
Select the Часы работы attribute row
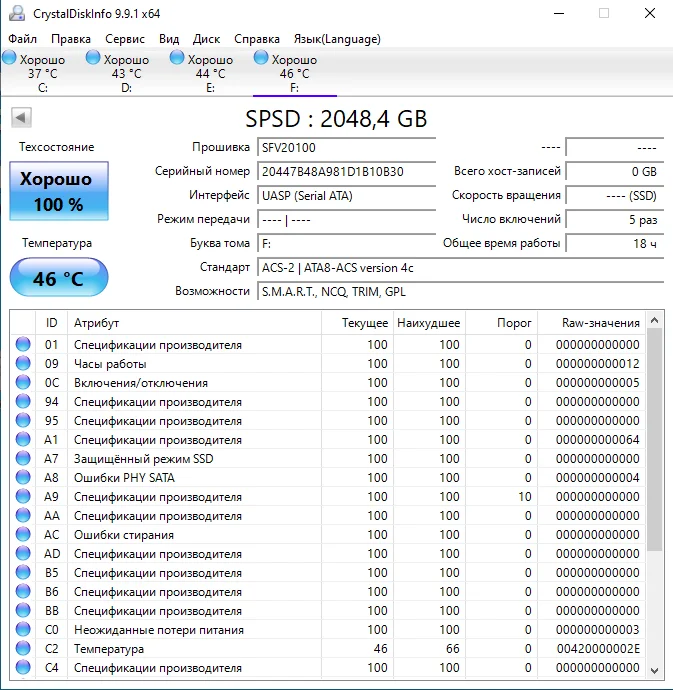pos(328,363)
